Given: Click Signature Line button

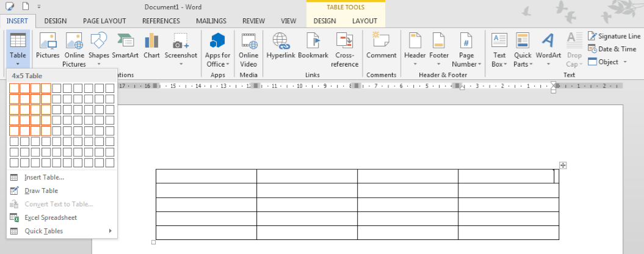Looking at the screenshot, I should click(x=615, y=36).
